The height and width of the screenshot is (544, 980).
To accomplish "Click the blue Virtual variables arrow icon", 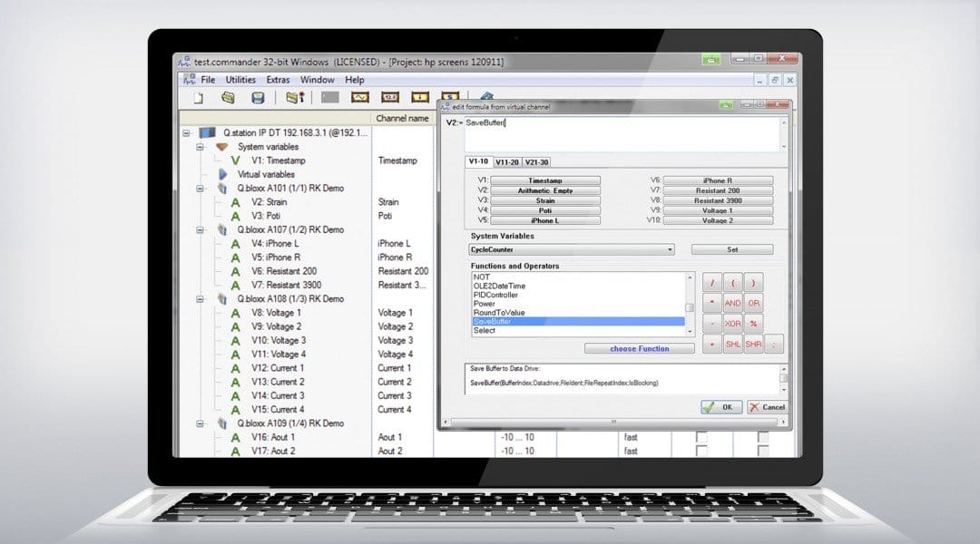I will pyautogui.click(x=223, y=174).
